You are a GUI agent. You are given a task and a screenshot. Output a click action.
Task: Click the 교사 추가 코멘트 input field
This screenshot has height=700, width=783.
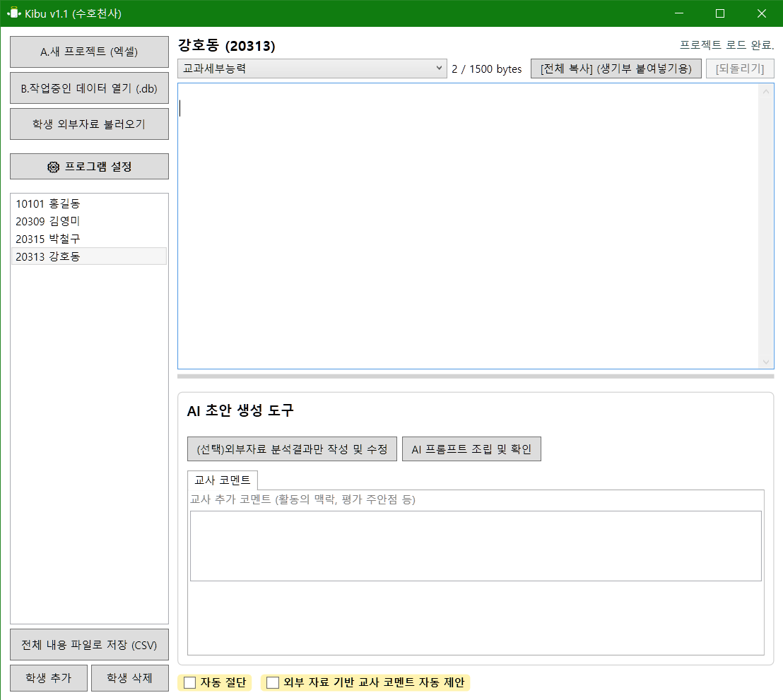[x=476, y=545]
